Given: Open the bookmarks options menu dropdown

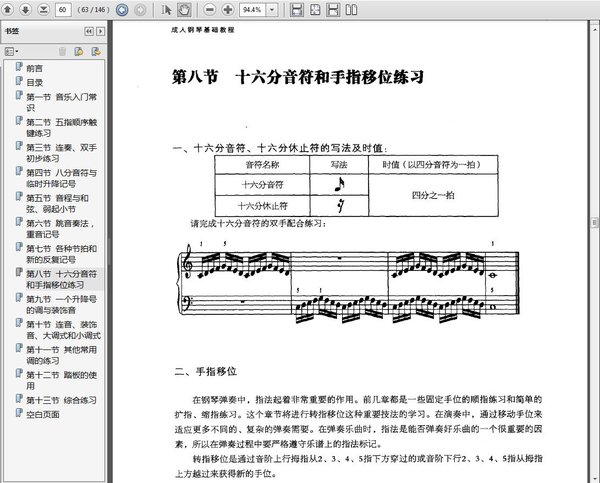Looking at the screenshot, I should coord(11,51).
